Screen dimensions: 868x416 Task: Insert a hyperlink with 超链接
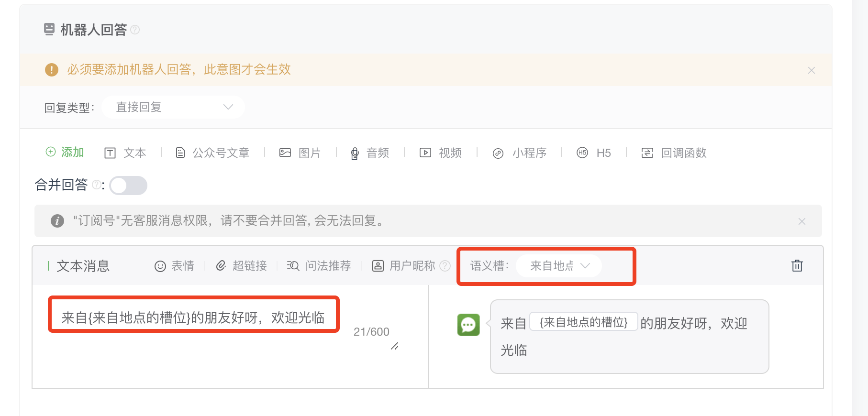241,266
